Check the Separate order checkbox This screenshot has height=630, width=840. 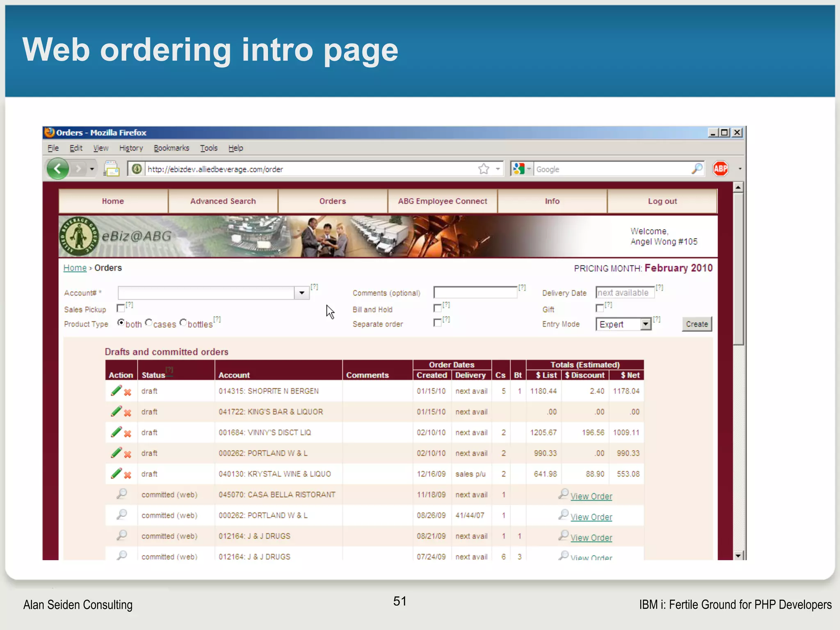point(437,323)
